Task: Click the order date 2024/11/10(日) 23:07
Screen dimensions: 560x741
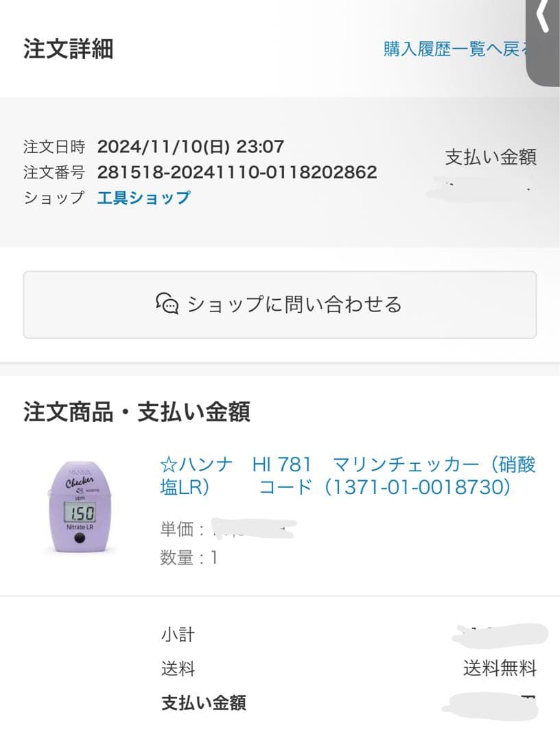Action: pyautogui.click(x=190, y=146)
